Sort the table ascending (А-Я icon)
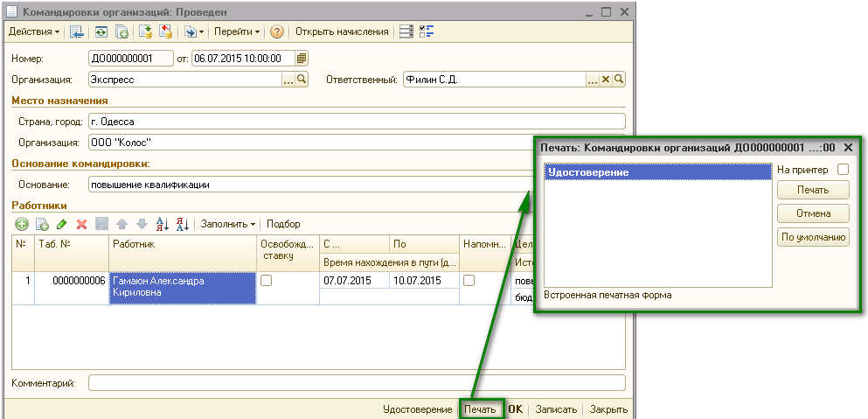868x419 pixels. coord(163,224)
